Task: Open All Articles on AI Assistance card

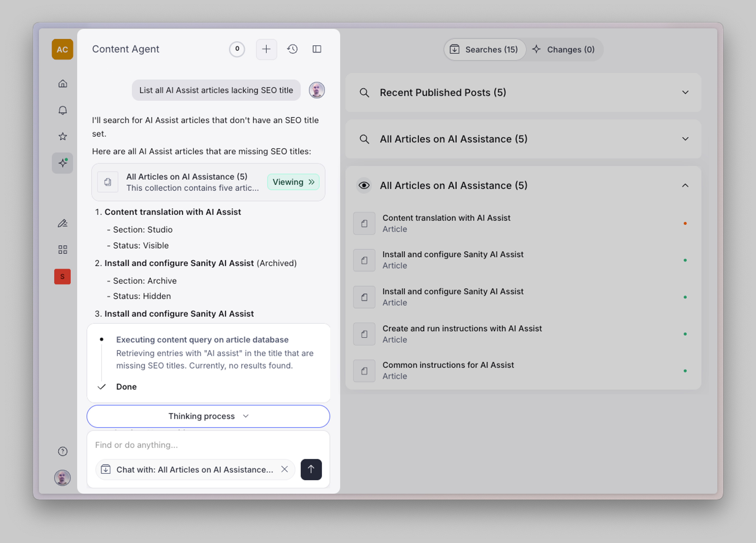Action: pyautogui.click(x=208, y=182)
